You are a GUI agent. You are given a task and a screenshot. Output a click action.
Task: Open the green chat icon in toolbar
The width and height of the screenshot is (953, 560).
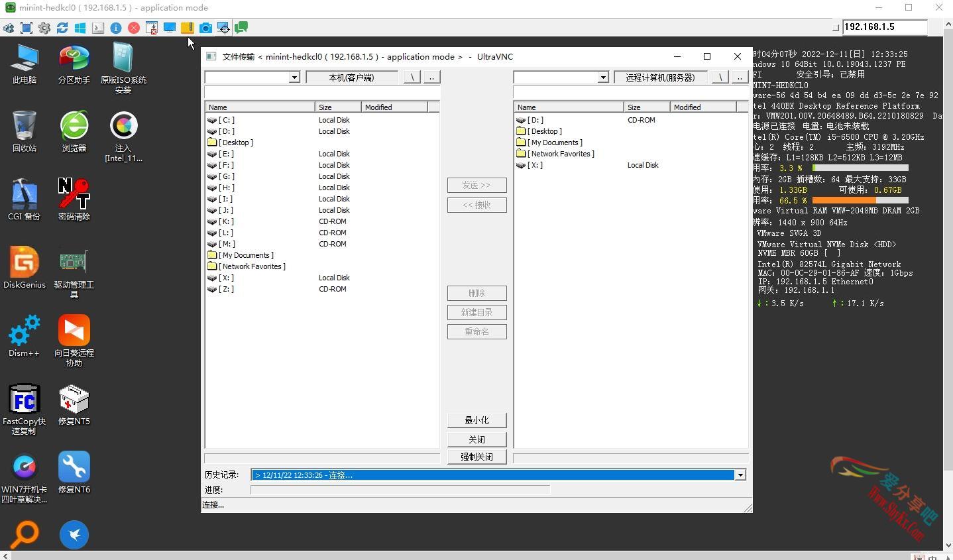click(x=241, y=28)
